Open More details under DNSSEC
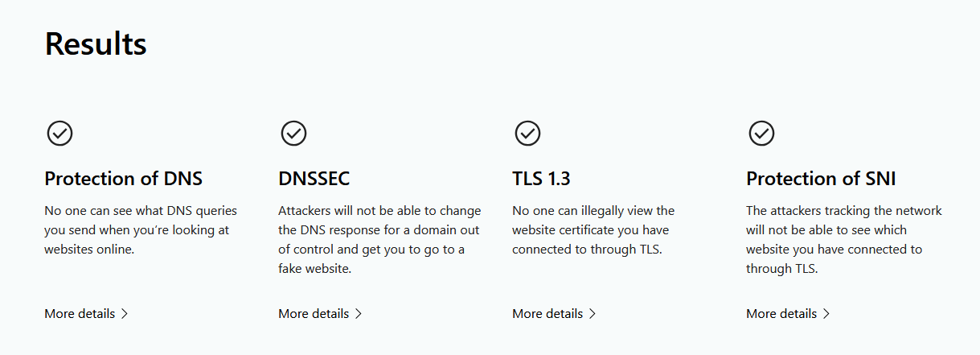 point(314,314)
